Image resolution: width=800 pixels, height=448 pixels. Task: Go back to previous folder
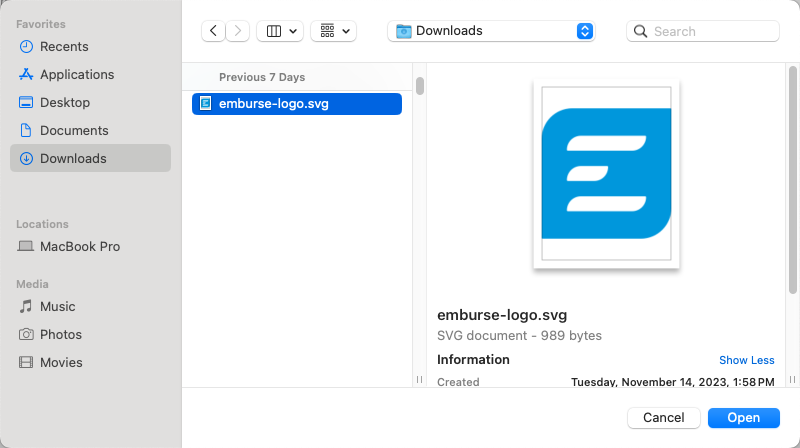[213, 31]
